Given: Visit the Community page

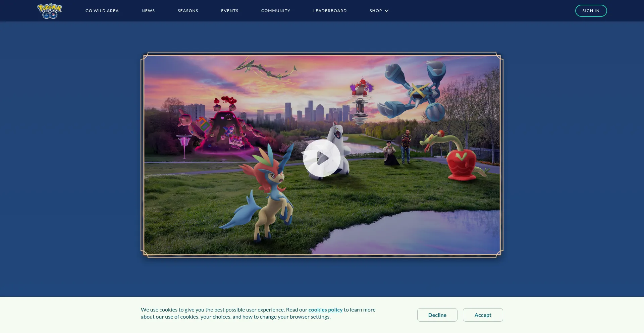Looking at the screenshot, I should pos(276,11).
